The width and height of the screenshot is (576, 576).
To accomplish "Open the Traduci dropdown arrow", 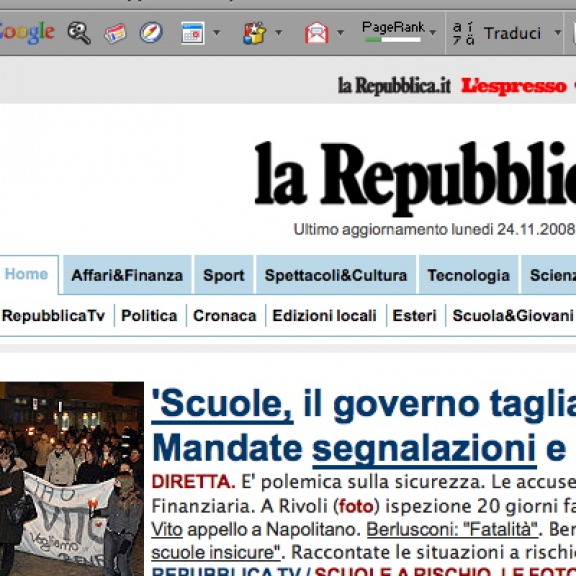I will pos(558,33).
